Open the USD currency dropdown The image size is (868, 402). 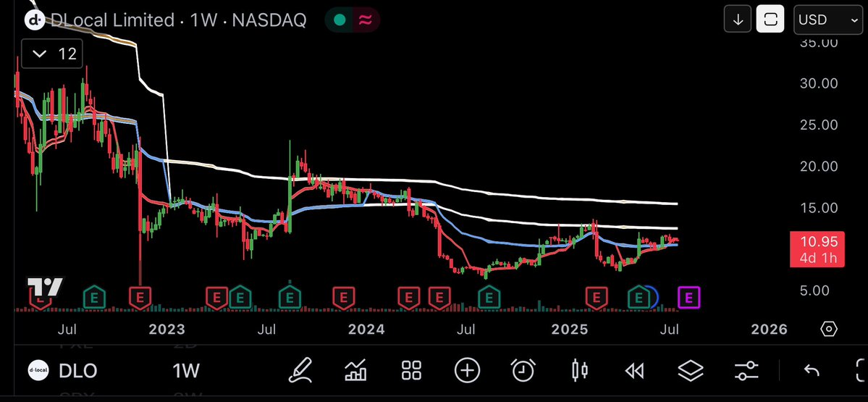[x=827, y=20]
